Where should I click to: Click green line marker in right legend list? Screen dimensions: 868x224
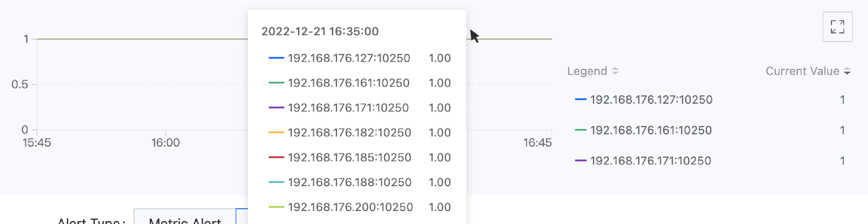pos(580,130)
